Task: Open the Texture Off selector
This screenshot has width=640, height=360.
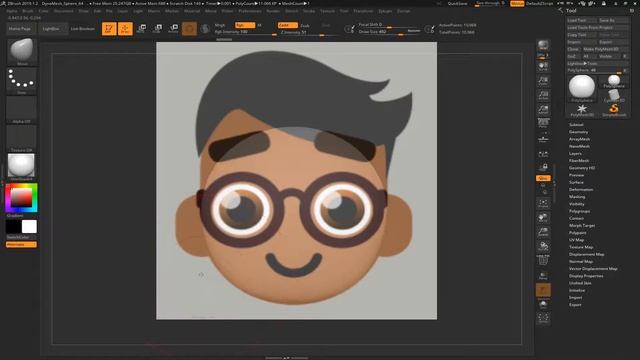Action: click(22, 138)
